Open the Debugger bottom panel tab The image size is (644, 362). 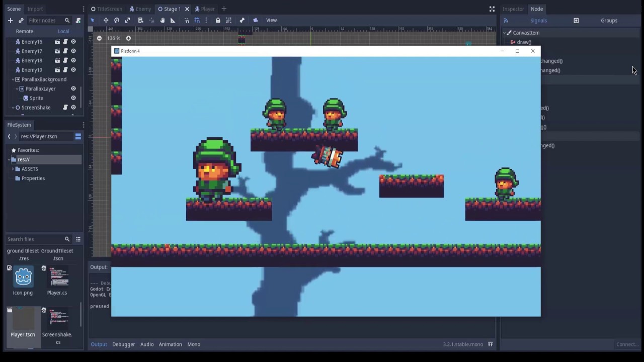[x=123, y=344]
